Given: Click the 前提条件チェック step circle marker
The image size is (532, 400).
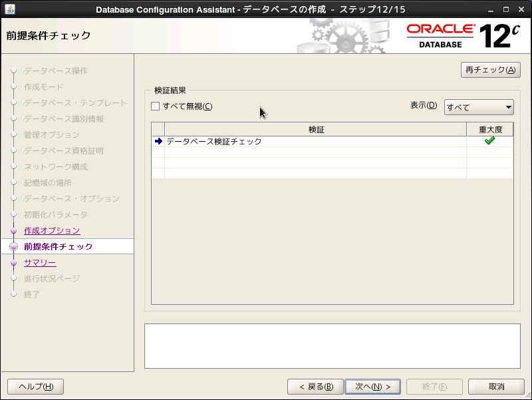Looking at the screenshot, I should pyautogui.click(x=13, y=246).
